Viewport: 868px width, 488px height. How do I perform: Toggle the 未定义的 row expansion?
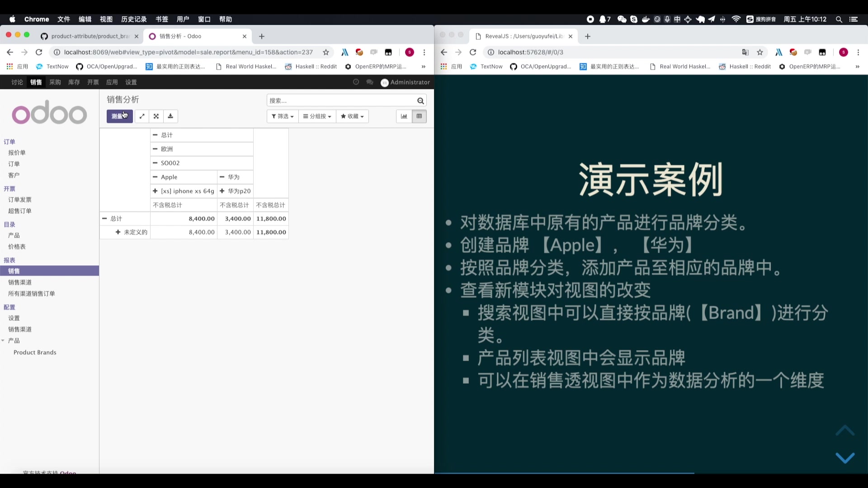[118, 232]
